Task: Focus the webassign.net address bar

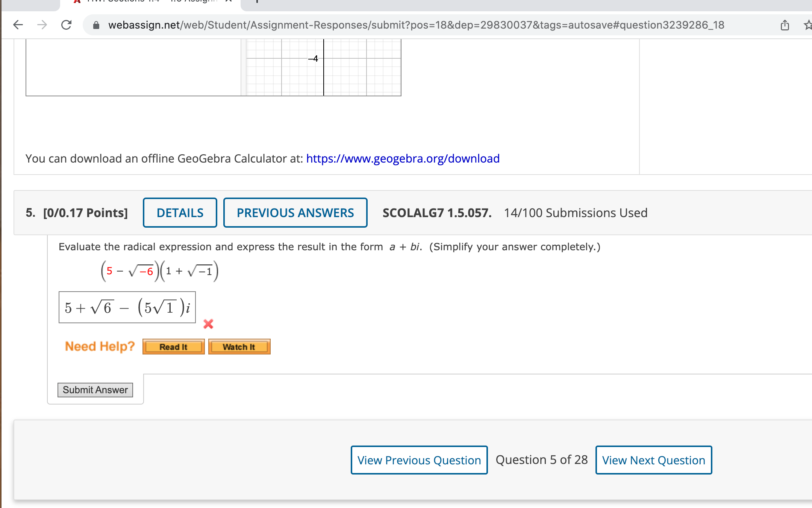Action: (x=414, y=25)
